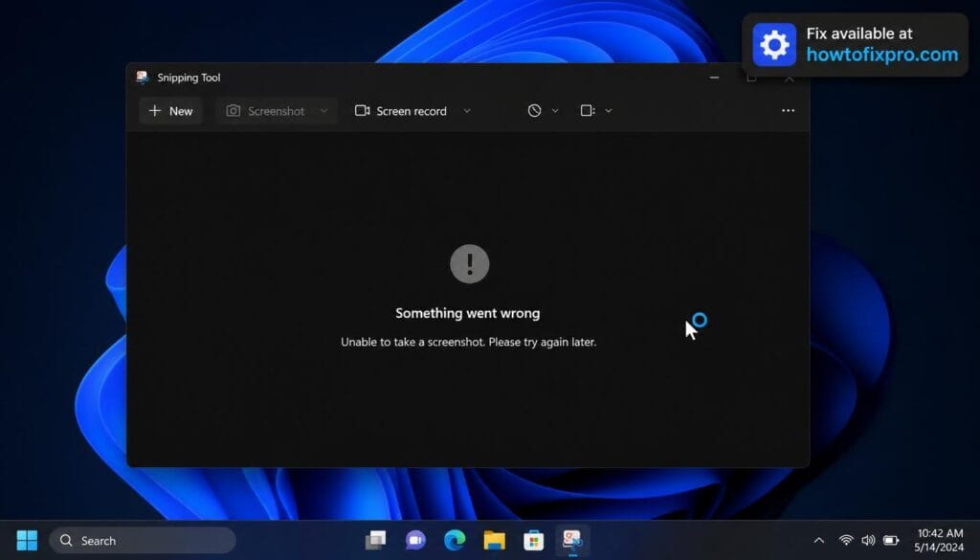This screenshot has width=980, height=560.
Task: Open the See more three-dots menu
Action: (x=789, y=111)
